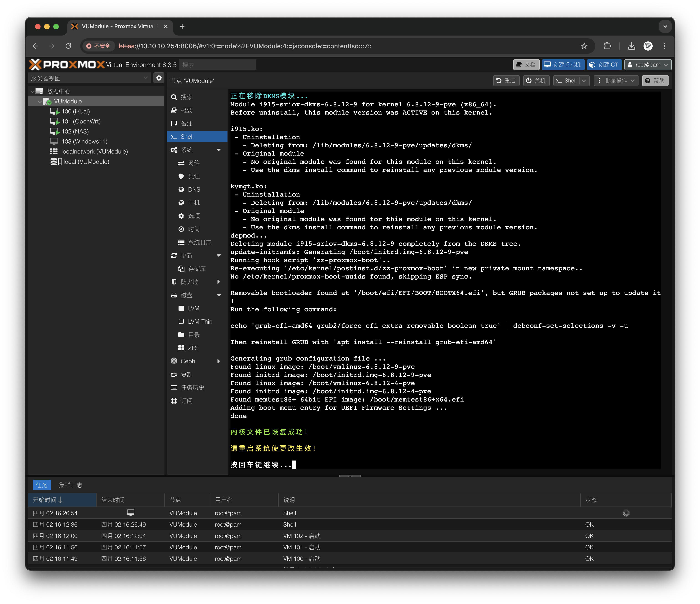Screen dimensions: 700x604
Task: Open the root@pam user menu
Action: click(647, 65)
